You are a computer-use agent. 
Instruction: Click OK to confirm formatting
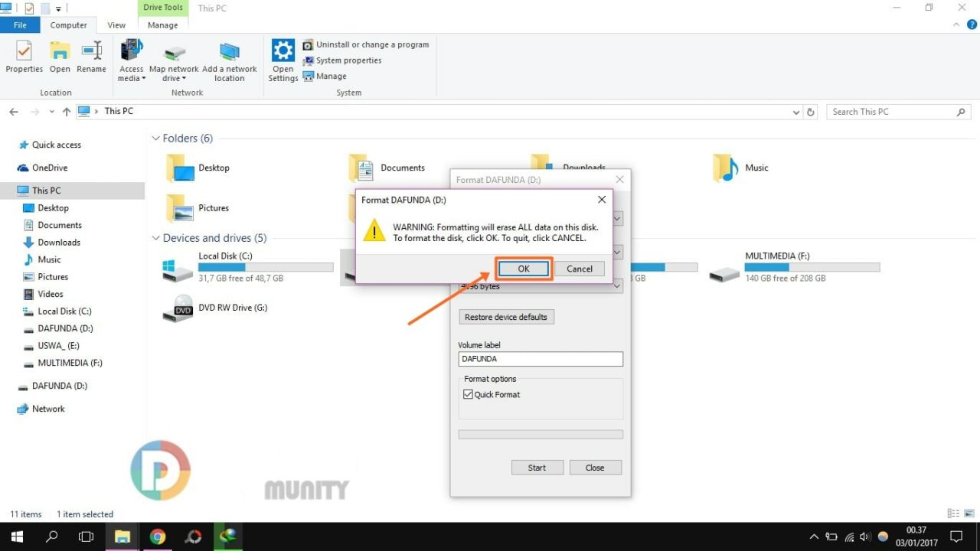(524, 269)
